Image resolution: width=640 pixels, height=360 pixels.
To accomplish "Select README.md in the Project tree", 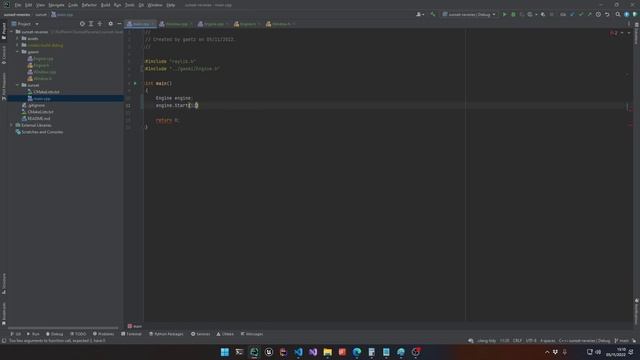I will pyautogui.click(x=36, y=118).
